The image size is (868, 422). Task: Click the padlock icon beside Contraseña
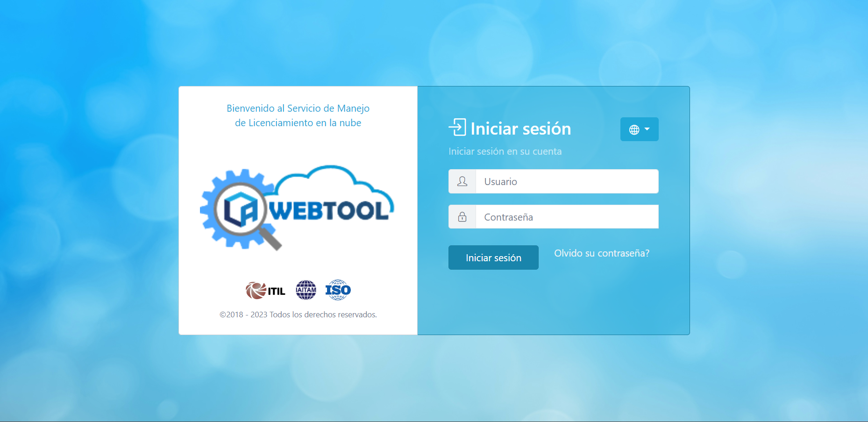[462, 217]
